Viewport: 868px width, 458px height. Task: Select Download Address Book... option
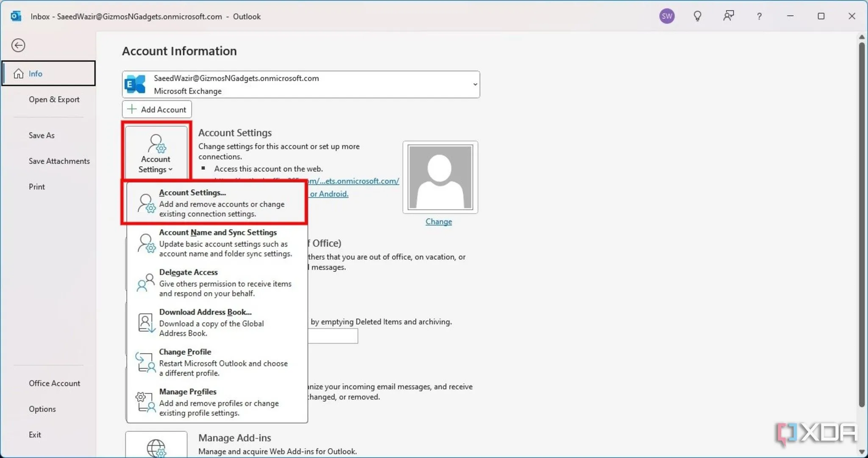(217, 322)
